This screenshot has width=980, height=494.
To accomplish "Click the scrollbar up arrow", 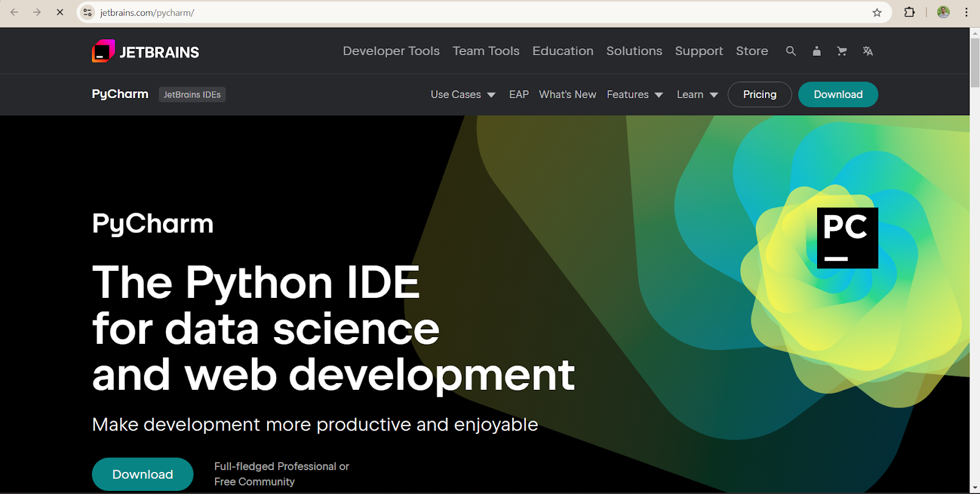I will (x=974, y=32).
